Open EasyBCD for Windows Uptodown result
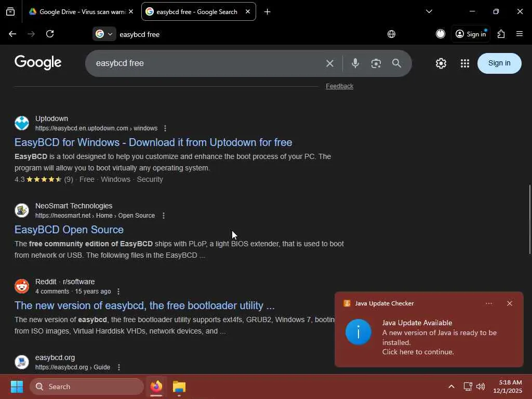Screen dimensions: 532x399 pyautogui.click(x=153, y=142)
